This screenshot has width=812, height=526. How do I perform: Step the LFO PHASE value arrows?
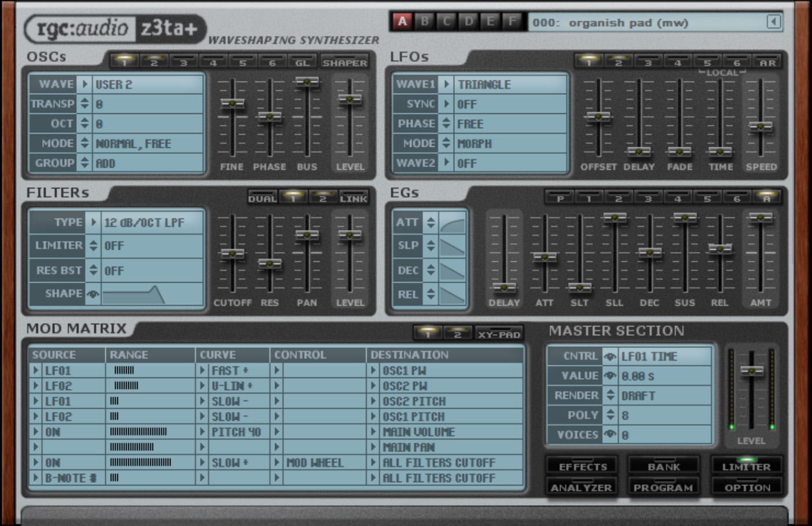tap(446, 124)
